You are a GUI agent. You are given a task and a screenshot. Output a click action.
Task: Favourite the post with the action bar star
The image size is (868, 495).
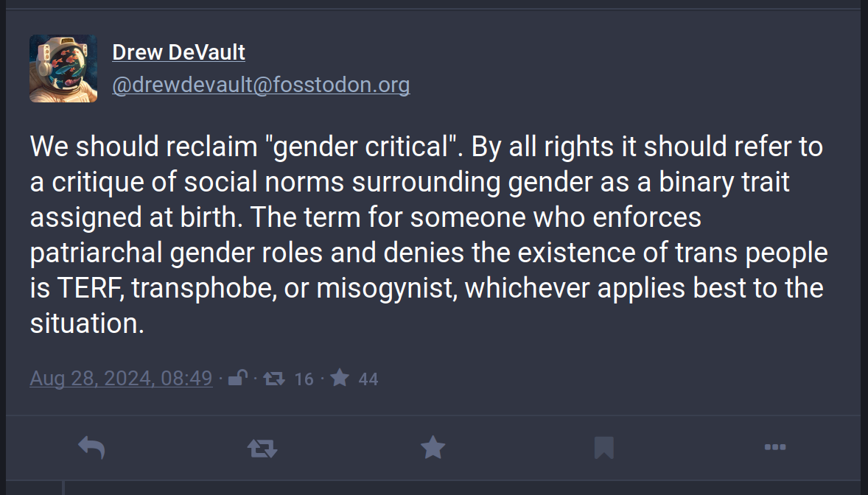point(433,447)
